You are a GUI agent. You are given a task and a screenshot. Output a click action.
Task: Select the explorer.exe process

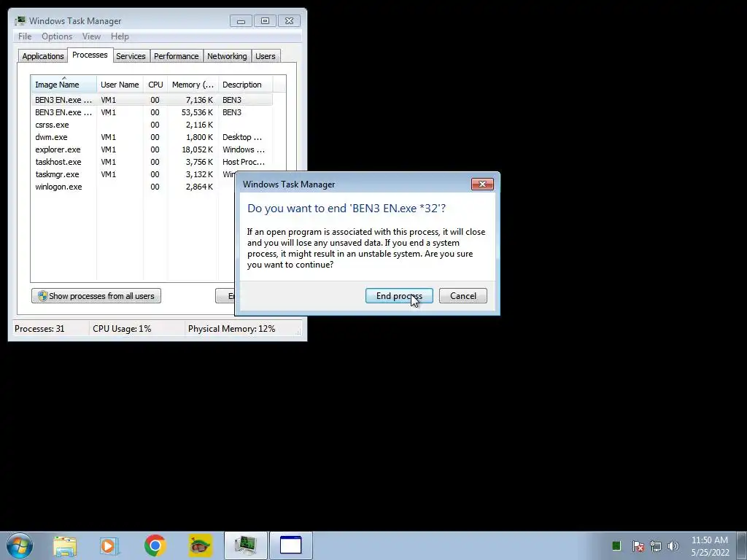152,149
